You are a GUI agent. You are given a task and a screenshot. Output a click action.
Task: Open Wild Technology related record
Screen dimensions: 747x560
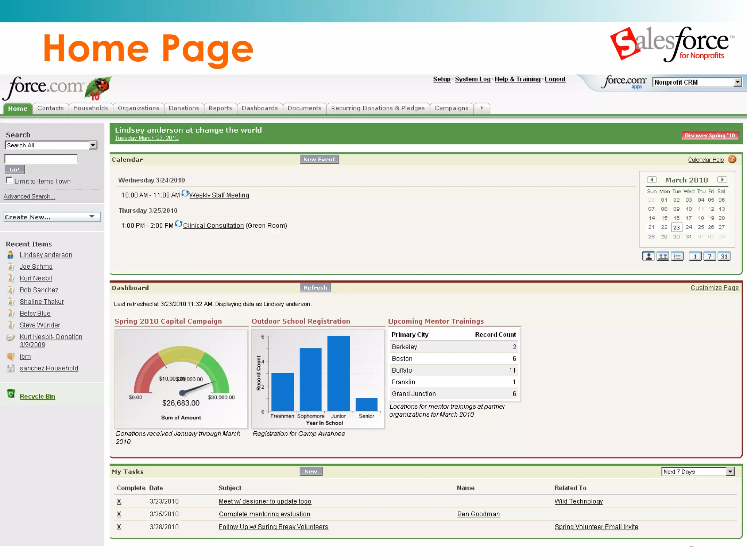[x=578, y=501]
